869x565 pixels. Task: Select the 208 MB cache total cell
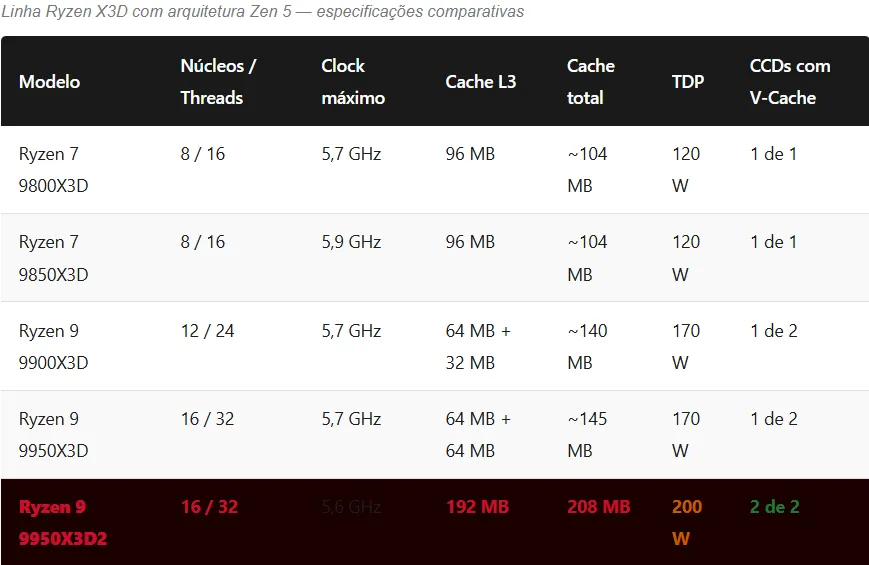click(598, 507)
